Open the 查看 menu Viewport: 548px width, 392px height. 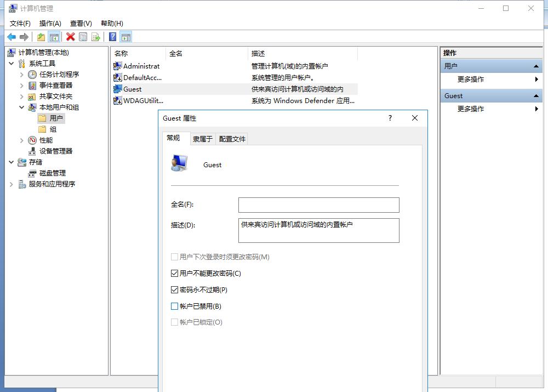[80, 23]
